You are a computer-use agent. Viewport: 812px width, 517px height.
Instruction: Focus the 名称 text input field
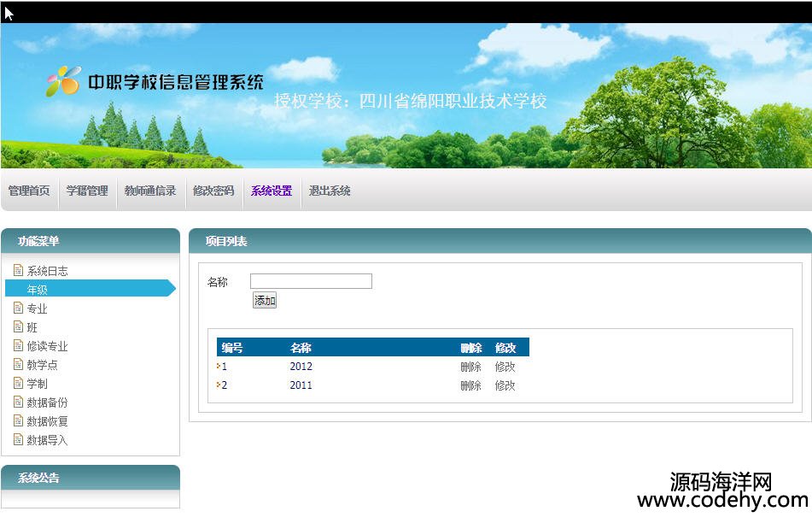tap(311, 281)
